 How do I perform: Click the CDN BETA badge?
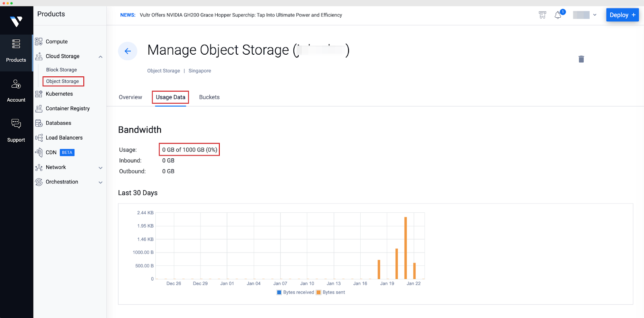coord(67,153)
